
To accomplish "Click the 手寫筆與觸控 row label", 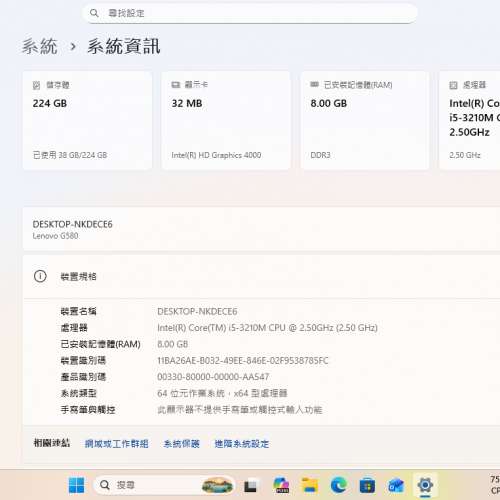I will 88,410.
